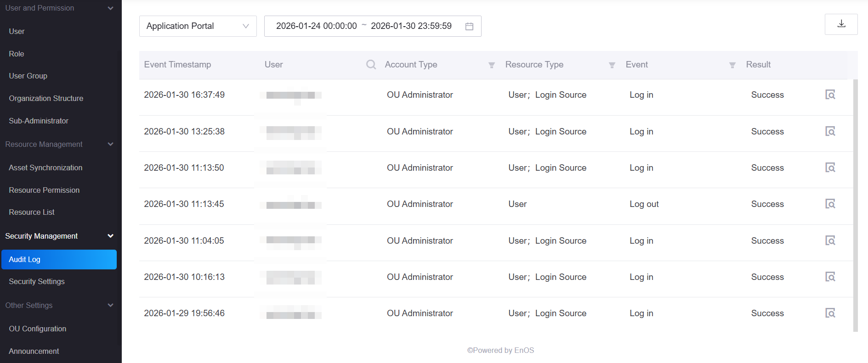Open Security Settings in the sidebar

(37, 281)
